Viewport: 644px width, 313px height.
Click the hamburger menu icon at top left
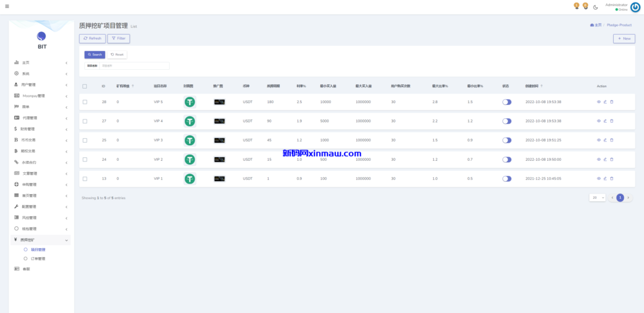7,6
